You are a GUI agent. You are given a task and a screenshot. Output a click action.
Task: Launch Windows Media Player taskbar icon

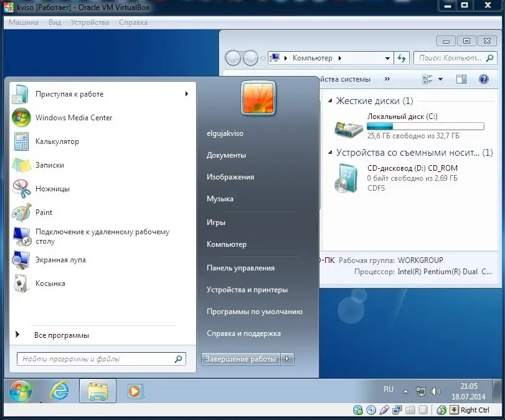[135, 391]
